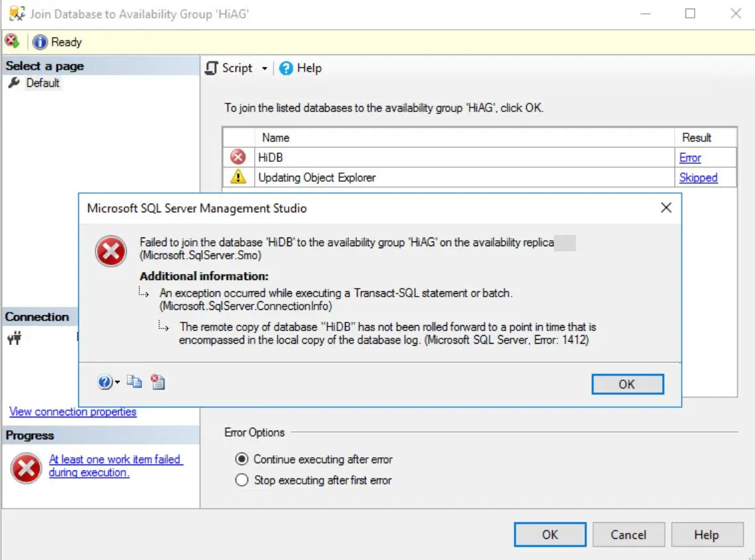Open the Skipped result link

coord(698,178)
